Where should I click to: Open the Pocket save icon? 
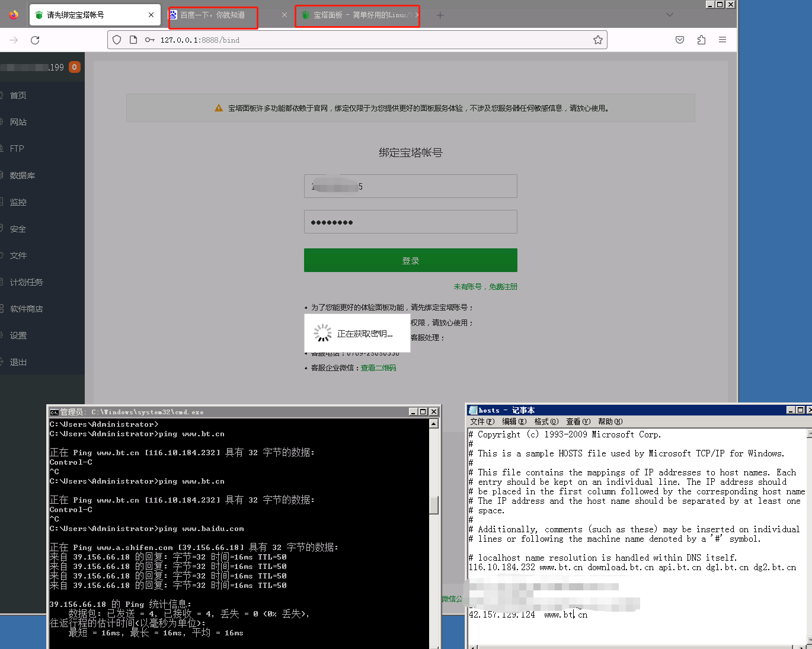[680, 40]
